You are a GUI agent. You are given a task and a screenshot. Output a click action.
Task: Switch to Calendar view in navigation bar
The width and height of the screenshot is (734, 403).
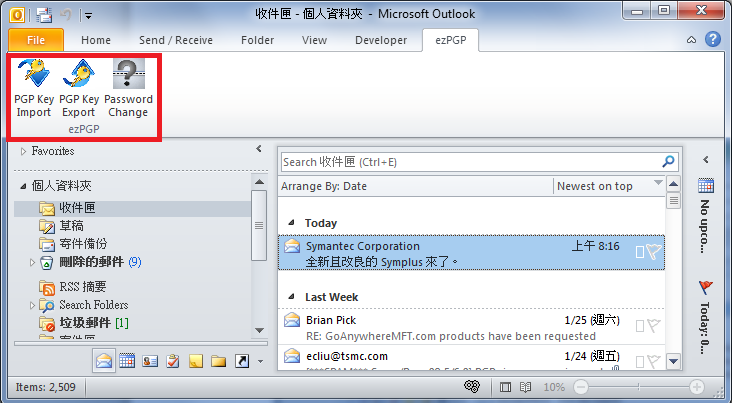click(127, 361)
